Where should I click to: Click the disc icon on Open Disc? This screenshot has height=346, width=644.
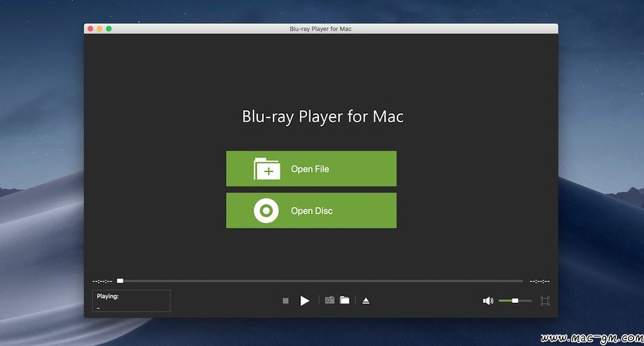tap(266, 211)
